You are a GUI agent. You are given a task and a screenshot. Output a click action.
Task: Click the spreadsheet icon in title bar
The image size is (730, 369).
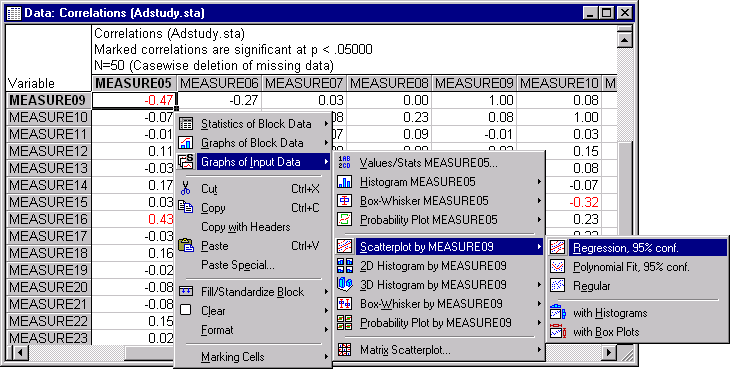point(14,13)
